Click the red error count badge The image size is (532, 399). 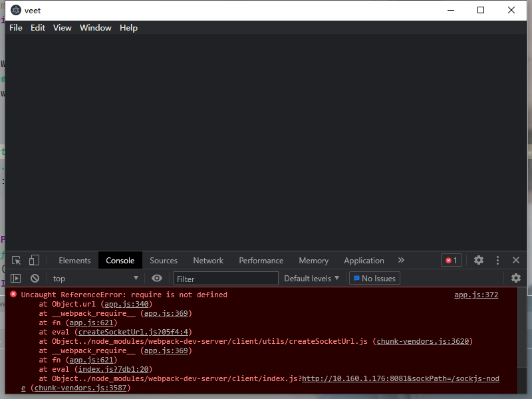point(452,260)
